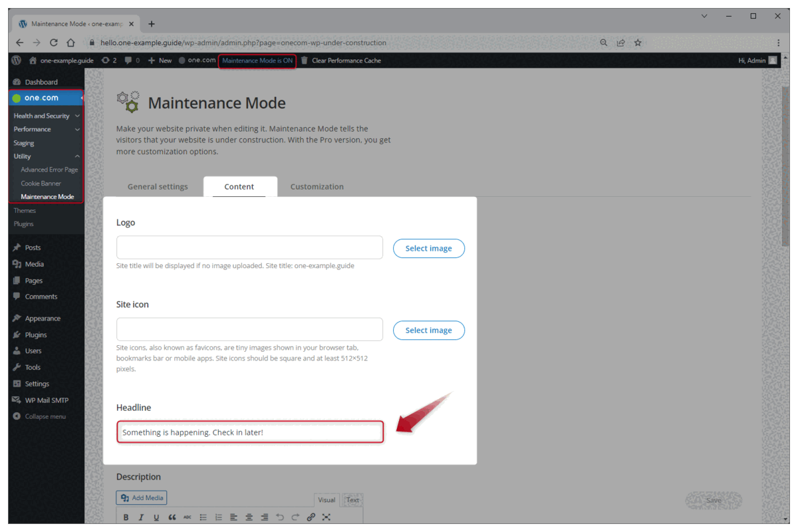Click the Headline text input field
Image resolution: width=798 pixels, height=532 pixels.
click(249, 432)
